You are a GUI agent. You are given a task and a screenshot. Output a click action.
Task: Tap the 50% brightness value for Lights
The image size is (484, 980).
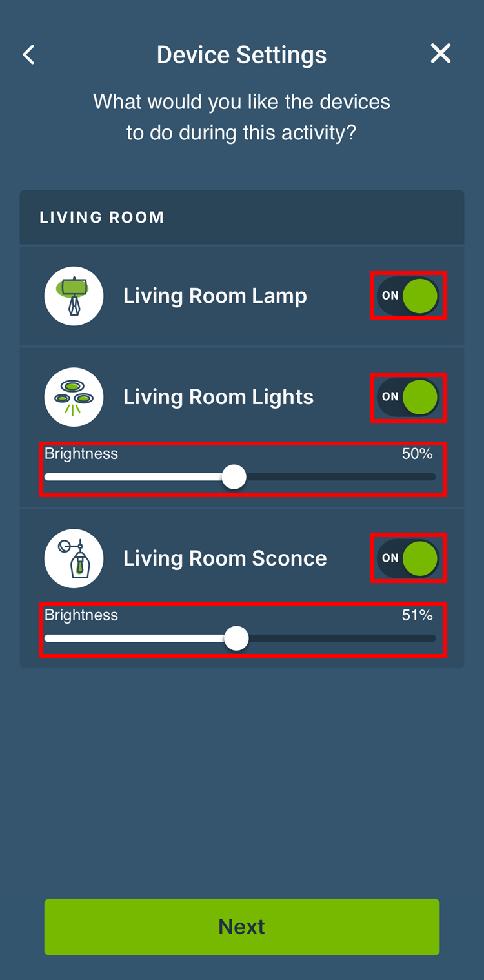[x=417, y=454]
